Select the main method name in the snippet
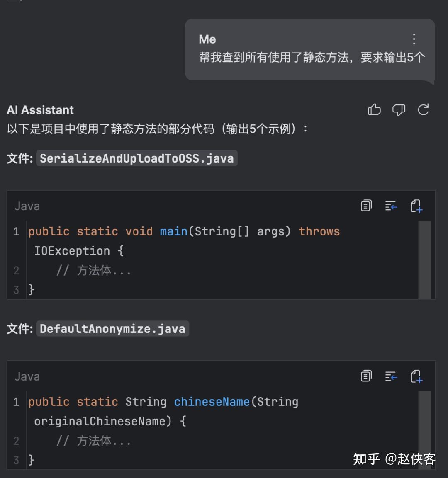Screen dimensions: 448x478 coord(173,231)
